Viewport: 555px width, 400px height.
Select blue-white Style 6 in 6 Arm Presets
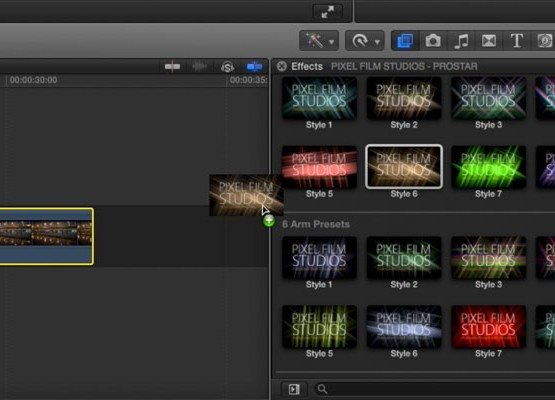tap(404, 326)
